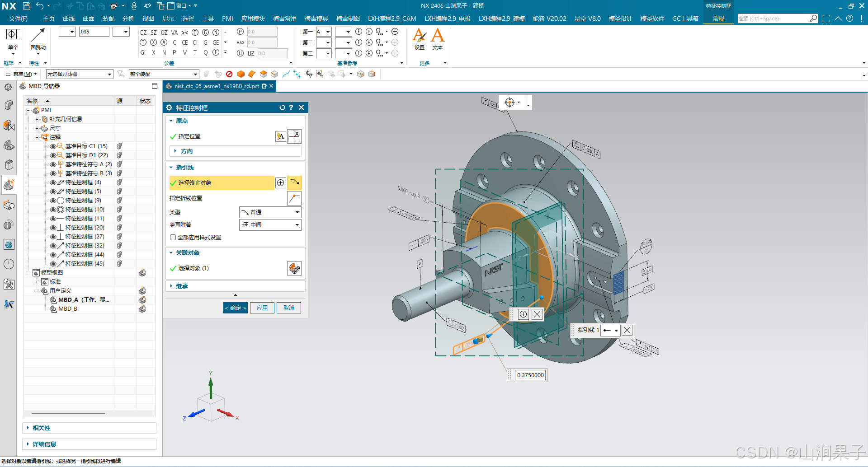868x467 pixels.
Task: Open the web browser globe sidebar icon
Action: point(9,245)
